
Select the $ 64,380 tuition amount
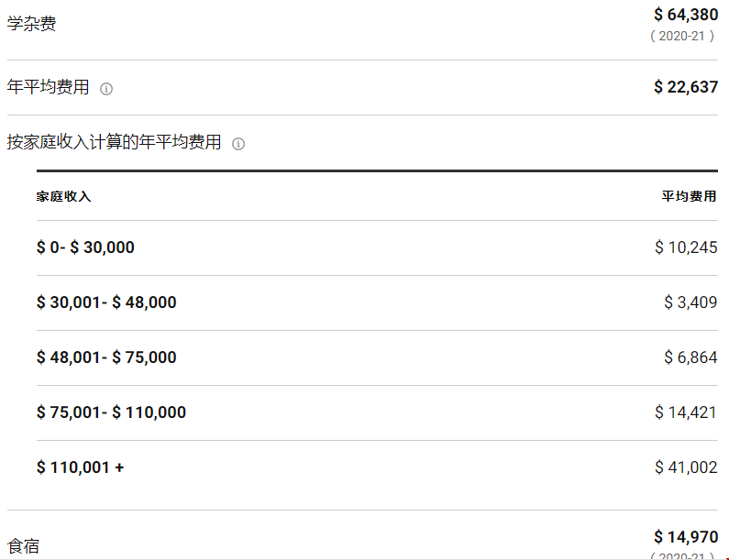[x=686, y=14]
